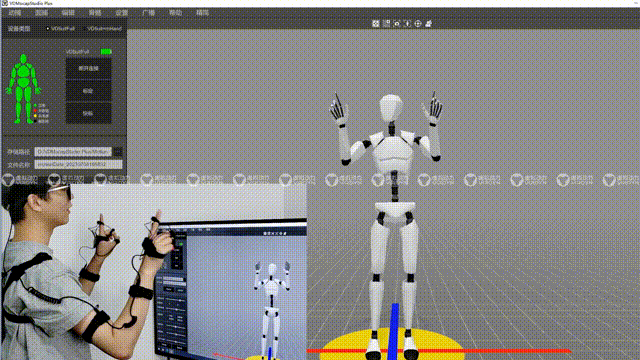This screenshot has height=360, width=640.
Task: Click the 断开连接 disconnect button
Action: point(88,69)
